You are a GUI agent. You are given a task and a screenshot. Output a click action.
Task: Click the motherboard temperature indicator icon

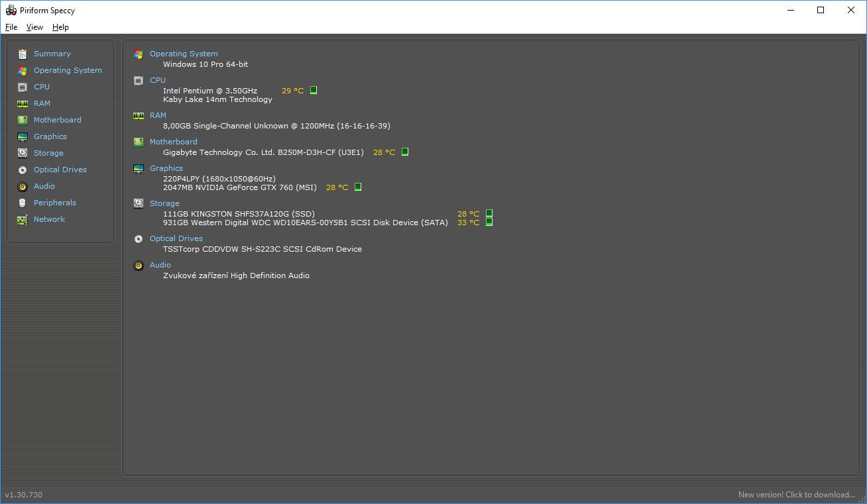pyautogui.click(x=405, y=152)
